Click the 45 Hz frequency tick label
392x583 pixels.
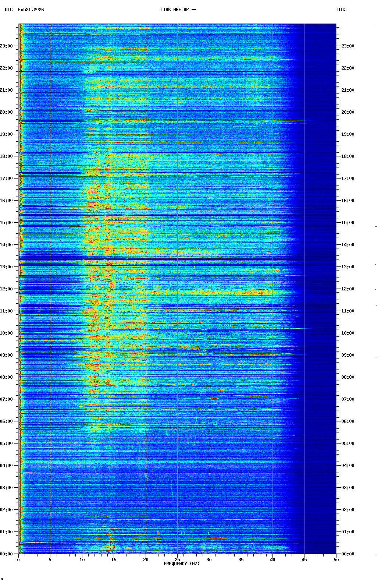tap(304, 560)
